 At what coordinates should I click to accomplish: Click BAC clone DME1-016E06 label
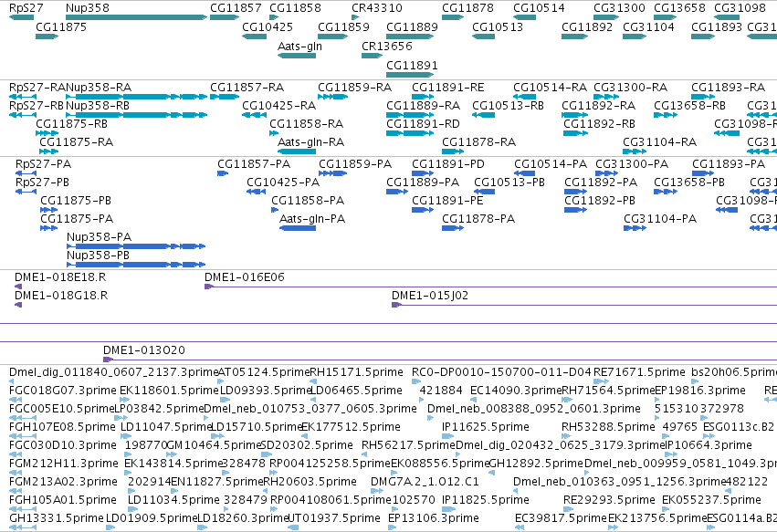245,277
